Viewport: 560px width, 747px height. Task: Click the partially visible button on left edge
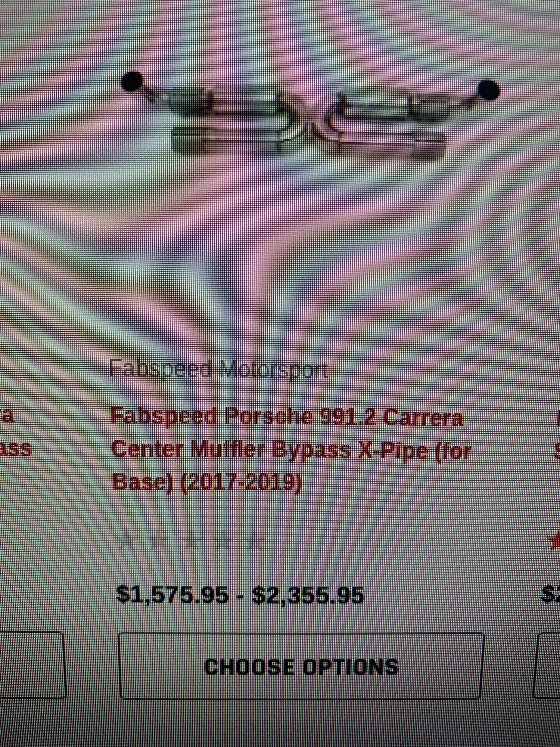[32, 665]
